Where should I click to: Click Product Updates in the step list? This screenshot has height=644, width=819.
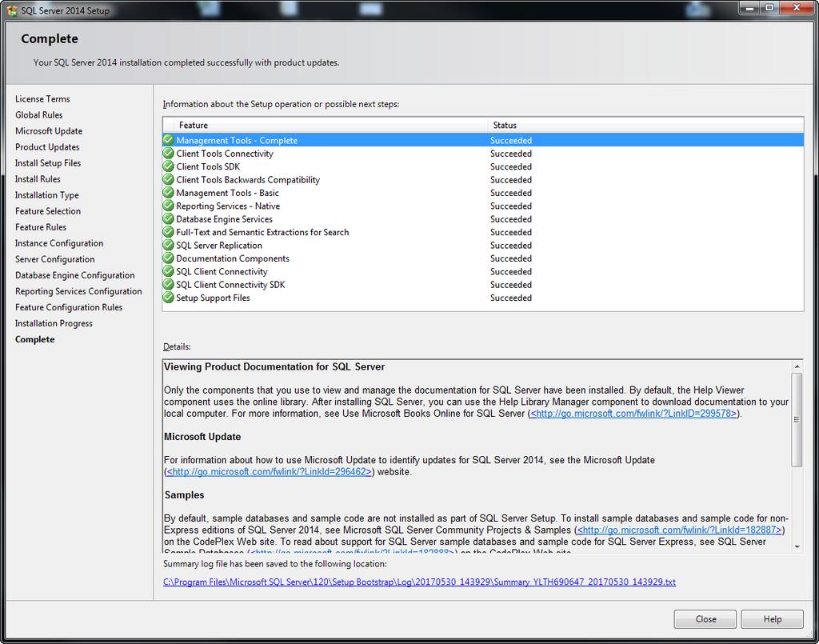coord(47,147)
